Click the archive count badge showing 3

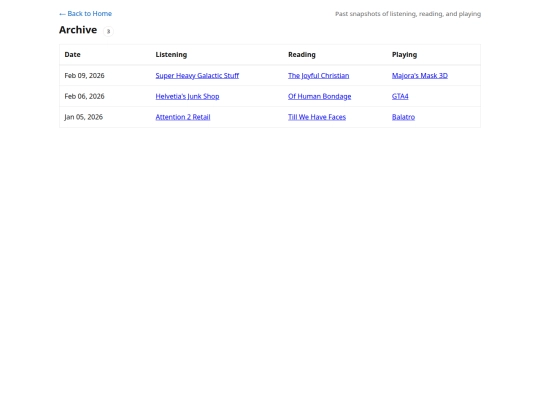tap(108, 31)
